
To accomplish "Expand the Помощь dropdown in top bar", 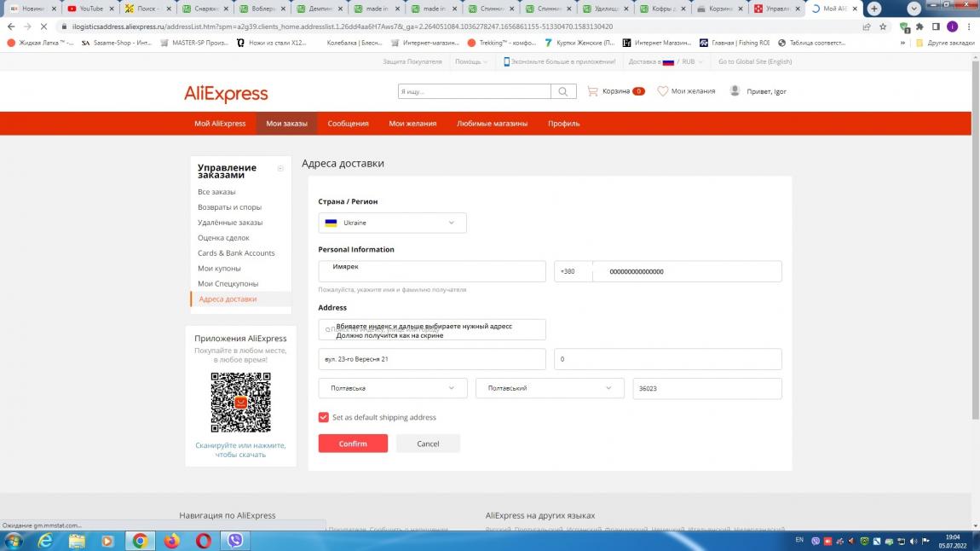I will (x=470, y=61).
